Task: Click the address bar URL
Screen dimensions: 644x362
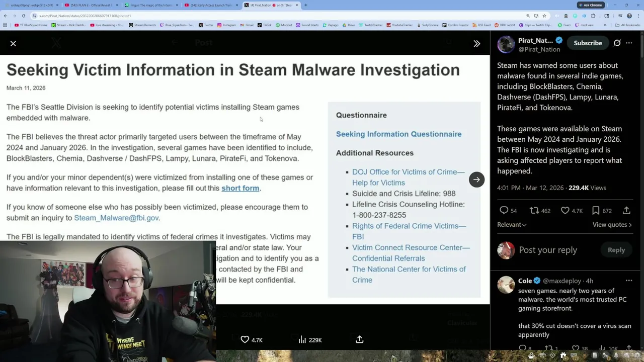Action: pos(86,16)
